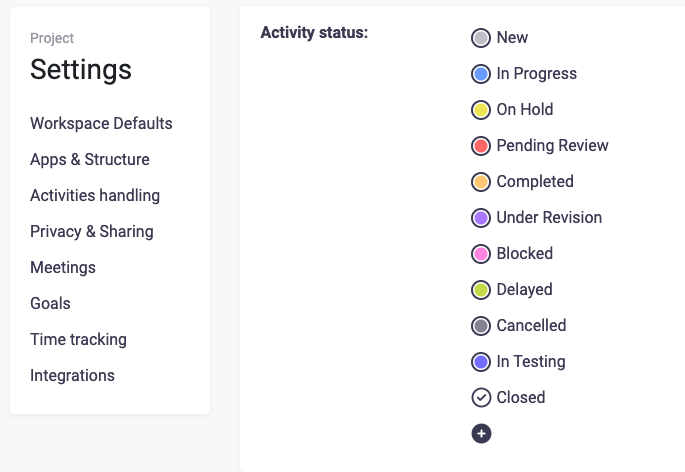Click the purple Under Revision color circle
Screen dimensions: 685x472
481,218
